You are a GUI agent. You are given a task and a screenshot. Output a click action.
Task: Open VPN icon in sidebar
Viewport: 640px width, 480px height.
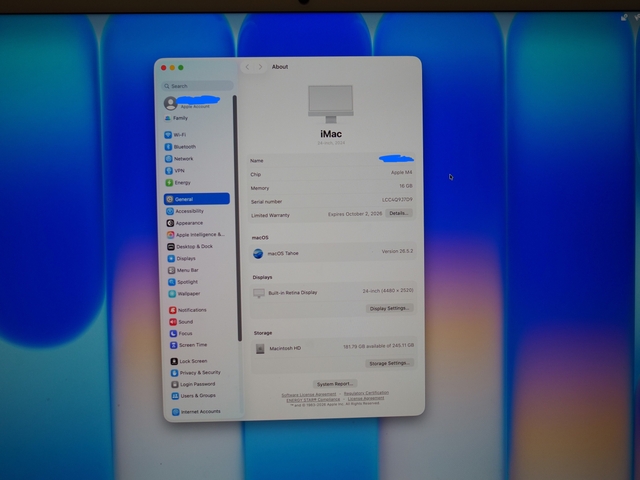click(x=169, y=171)
